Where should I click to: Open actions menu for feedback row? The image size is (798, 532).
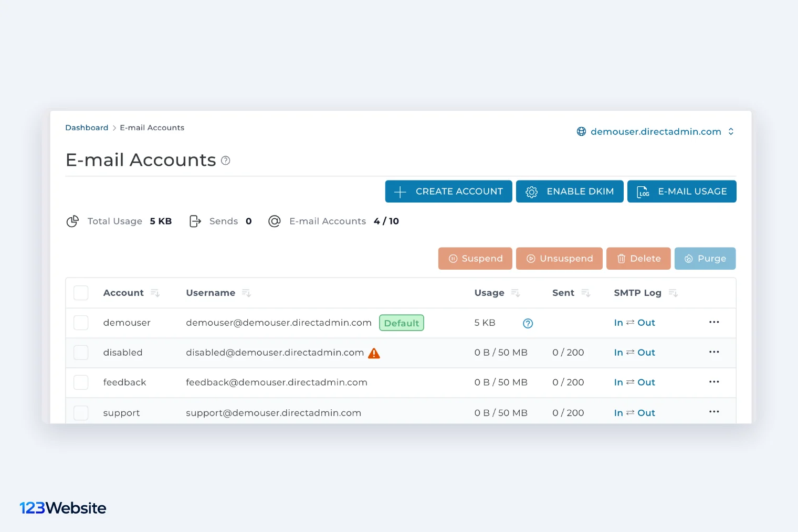tap(714, 382)
